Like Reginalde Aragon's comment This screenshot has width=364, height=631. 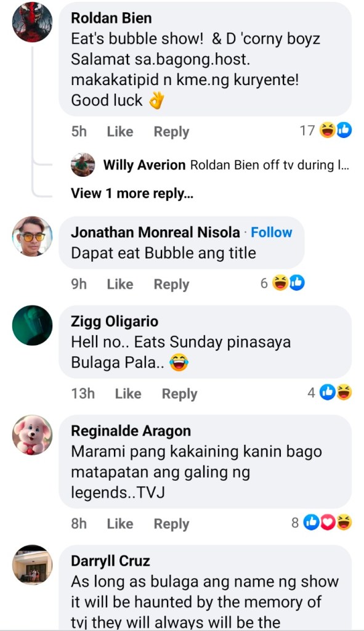(x=120, y=524)
